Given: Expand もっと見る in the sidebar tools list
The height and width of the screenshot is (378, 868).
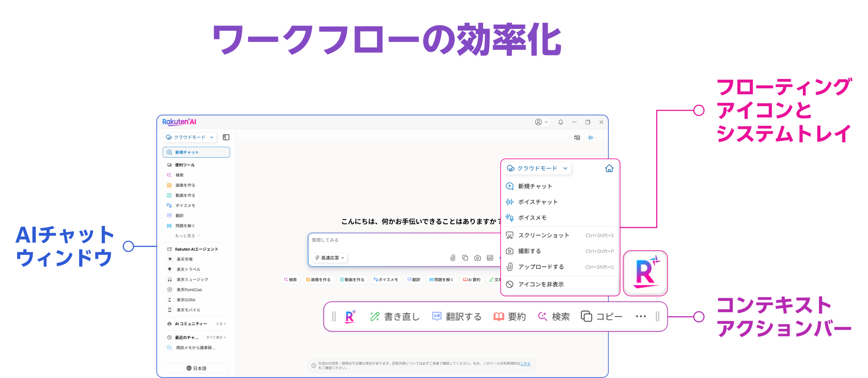Looking at the screenshot, I should click(188, 236).
